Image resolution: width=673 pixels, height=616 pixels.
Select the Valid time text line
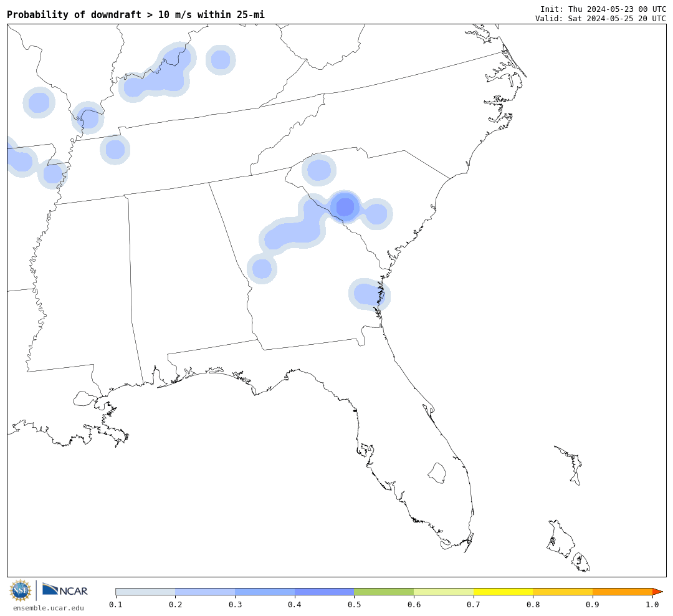pyautogui.click(x=601, y=19)
